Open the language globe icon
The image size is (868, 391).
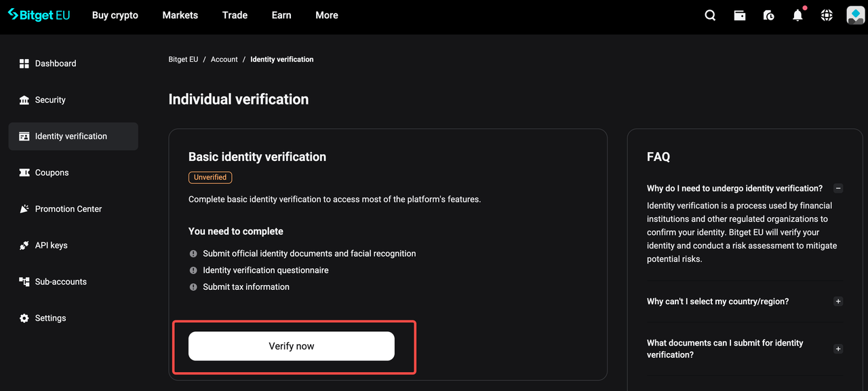pyautogui.click(x=827, y=15)
